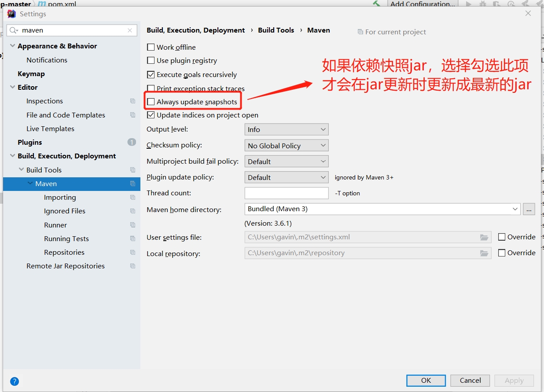Click the Cancel button
The image size is (544, 392).
tap(470, 381)
